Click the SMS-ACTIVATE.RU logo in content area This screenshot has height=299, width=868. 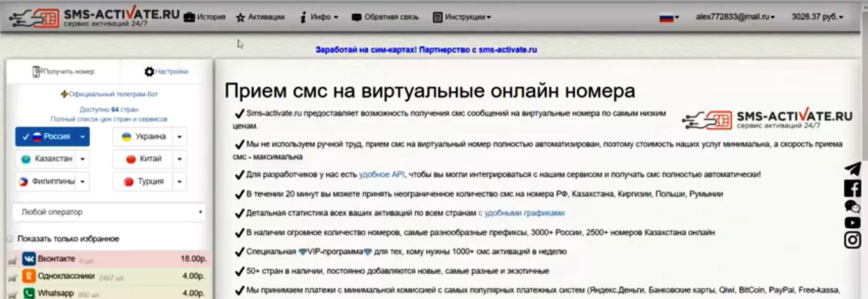pyautogui.click(x=767, y=118)
